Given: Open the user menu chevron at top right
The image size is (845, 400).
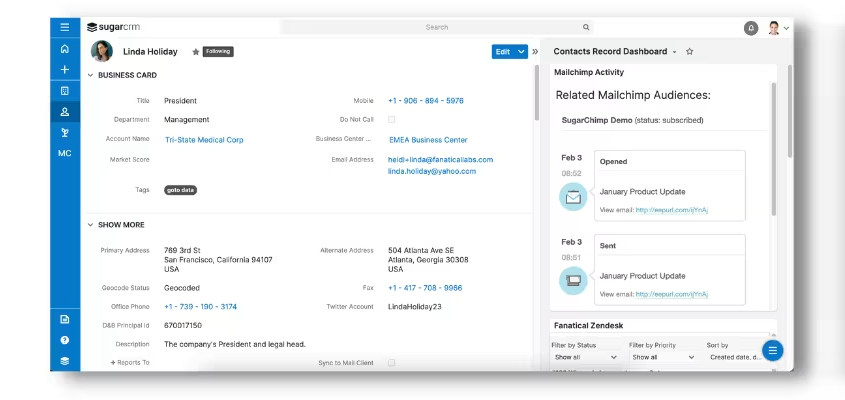Looking at the screenshot, I should [x=786, y=29].
